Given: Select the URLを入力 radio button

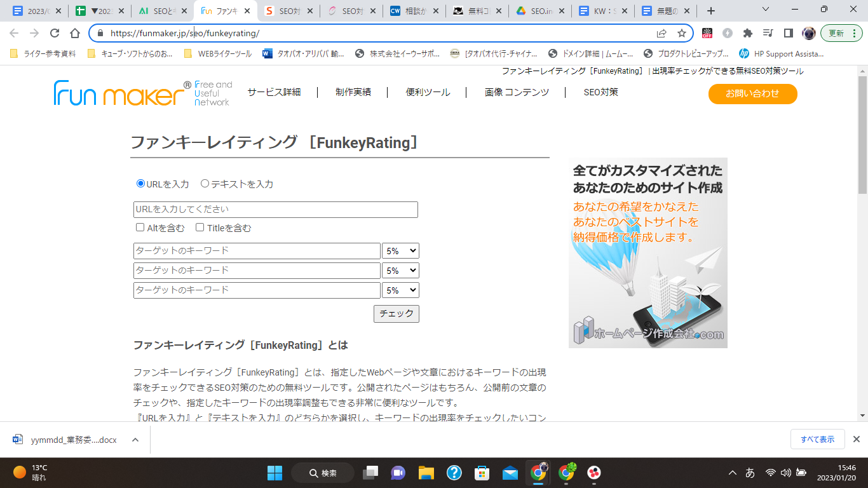Looking at the screenshot, I should pyautogui.click(x=140, y=184).
